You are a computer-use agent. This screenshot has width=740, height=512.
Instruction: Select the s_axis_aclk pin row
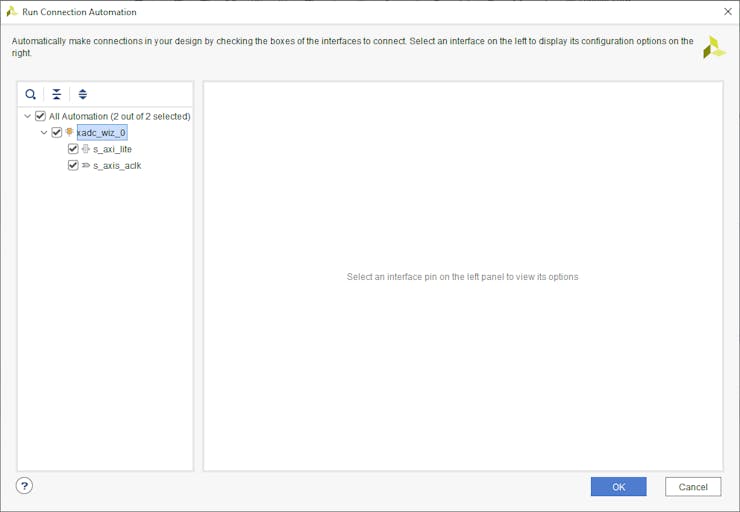117,166
